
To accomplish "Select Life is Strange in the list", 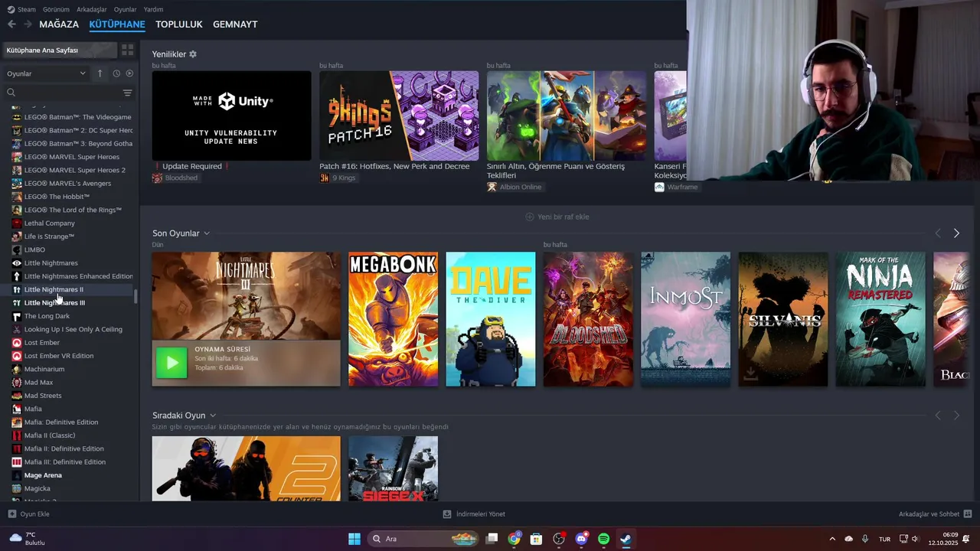I will point(49,236).
